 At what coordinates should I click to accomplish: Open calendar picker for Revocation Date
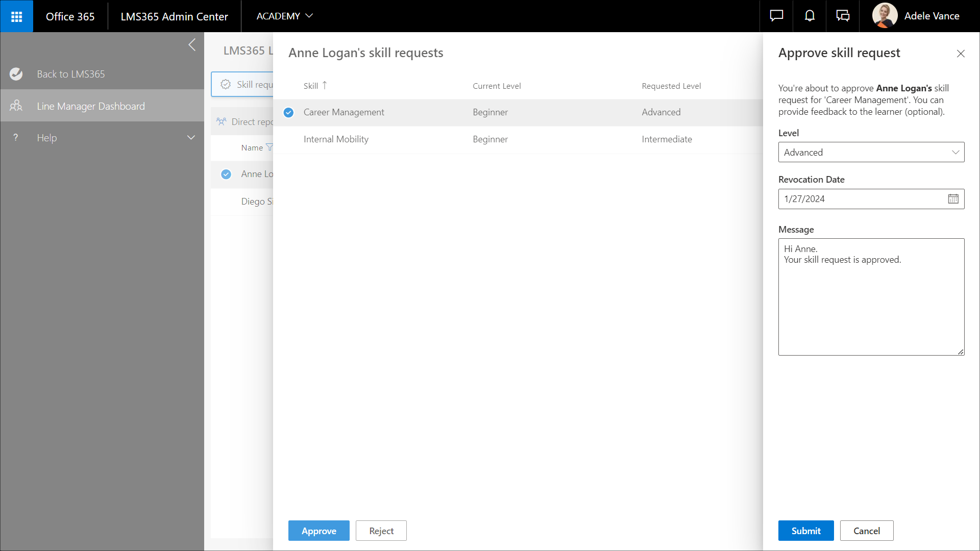953,199
